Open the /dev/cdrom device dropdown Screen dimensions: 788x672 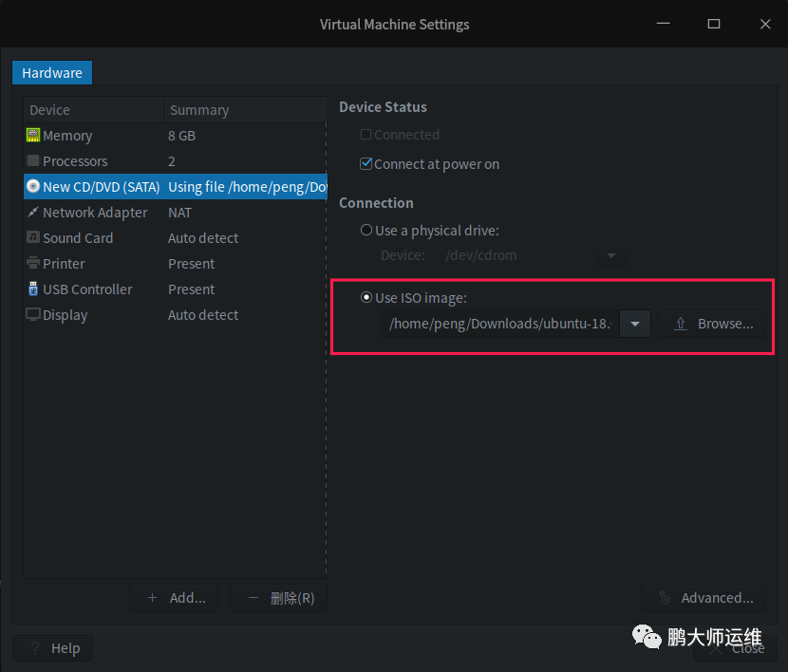(611, 256)
